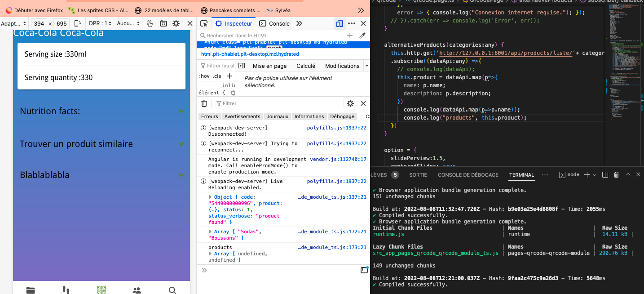Toggle responsive design mode icon in DevTools
The height and width of the screenshot is (294, 644).
[x=340, y=23]
